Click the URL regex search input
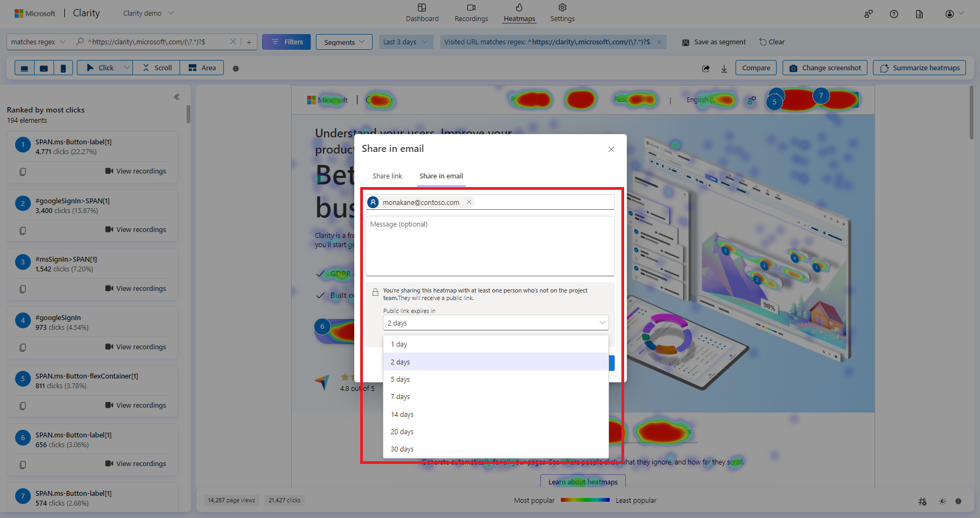 157,42
